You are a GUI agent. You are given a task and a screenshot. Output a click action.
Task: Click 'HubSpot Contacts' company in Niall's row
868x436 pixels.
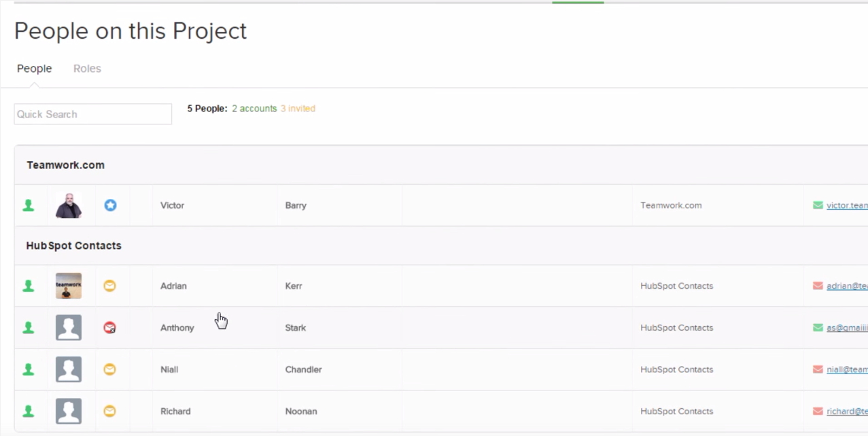[x=677, y=369]
